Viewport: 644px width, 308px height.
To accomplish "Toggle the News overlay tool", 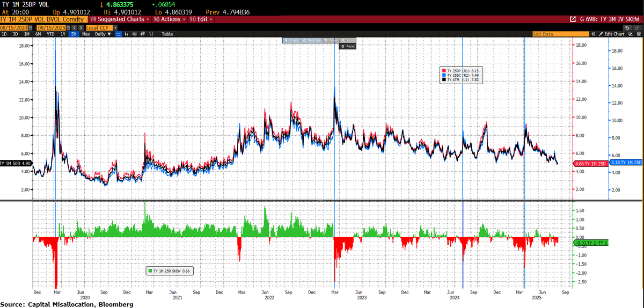I will [x=331, y=40].
